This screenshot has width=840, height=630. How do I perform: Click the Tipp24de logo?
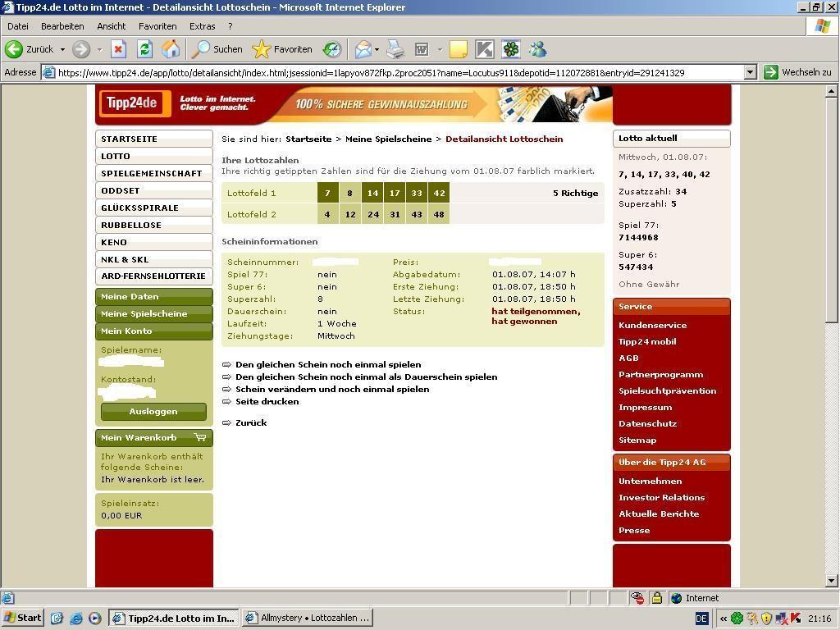[x=135, y=103]
